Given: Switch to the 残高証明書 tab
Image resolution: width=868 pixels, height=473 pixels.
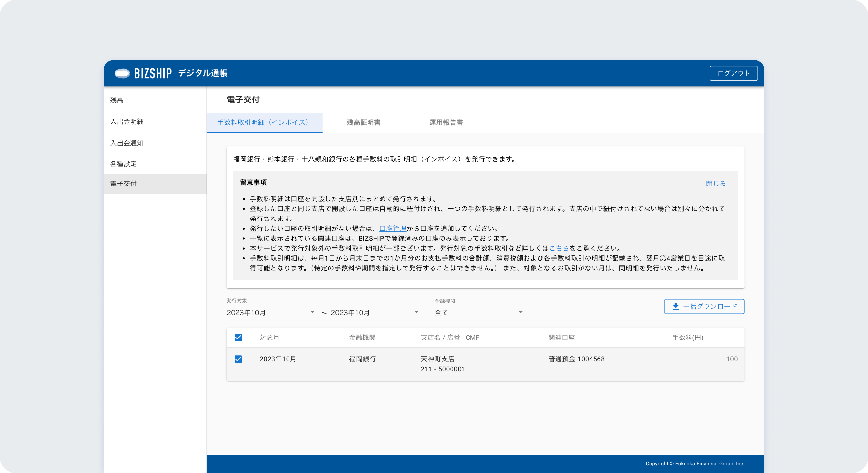Looking at the screenshot, I should 363,122.
